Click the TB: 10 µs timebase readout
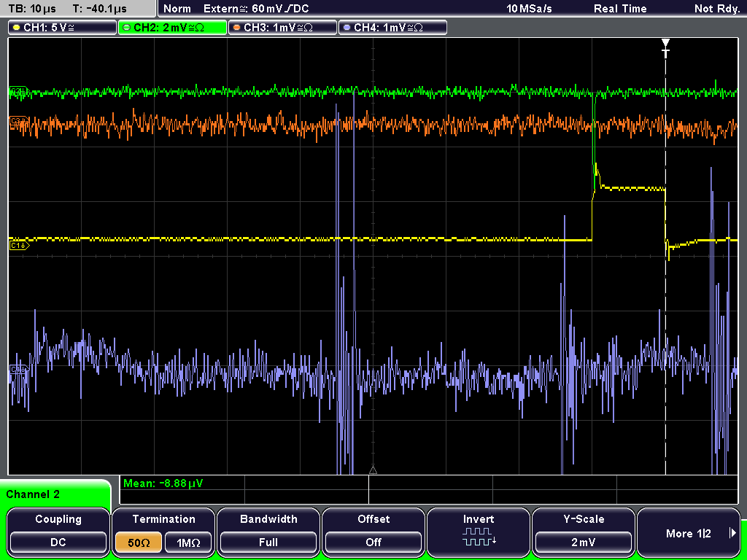Viewport: 747px width, 560px height. (32, 9)
